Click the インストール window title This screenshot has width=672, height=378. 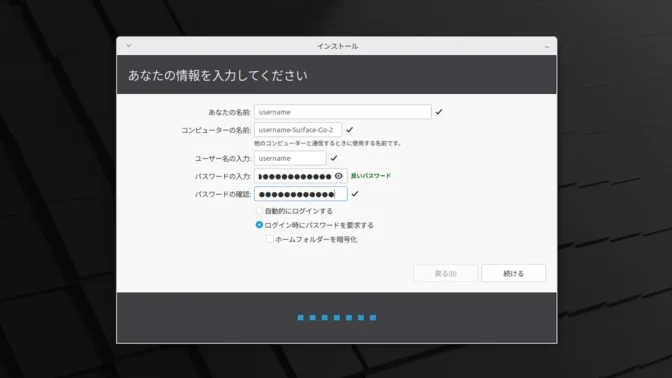(337, 46)
